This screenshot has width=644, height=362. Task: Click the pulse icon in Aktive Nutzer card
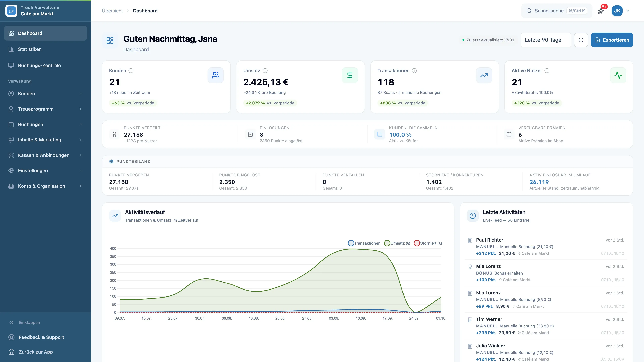(618, 75)
